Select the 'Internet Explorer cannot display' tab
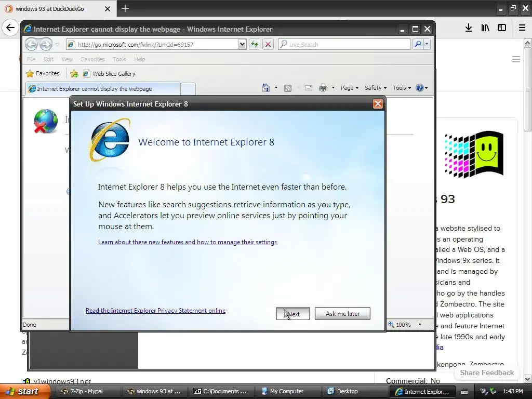532x399 pixels. (103, 88)
